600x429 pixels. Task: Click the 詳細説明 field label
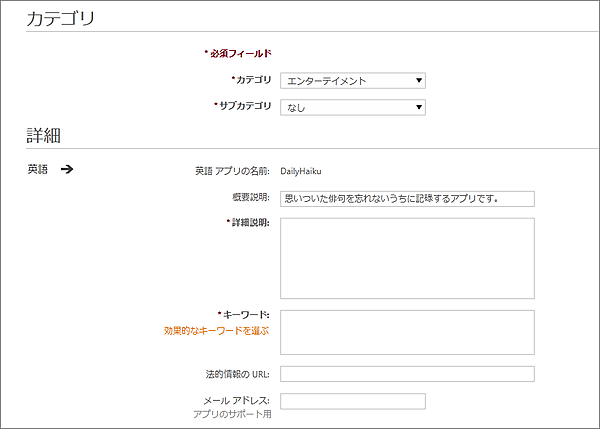(250, 222)
